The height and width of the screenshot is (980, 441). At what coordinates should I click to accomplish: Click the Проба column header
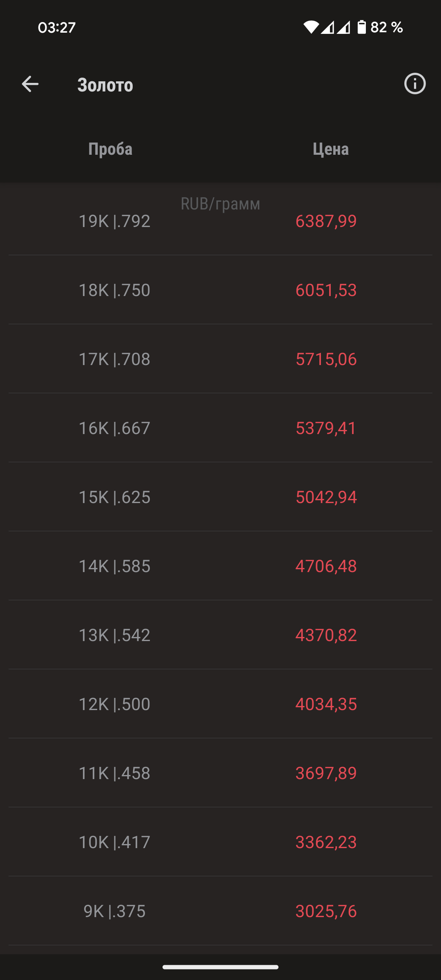click(x=110, y=149)
